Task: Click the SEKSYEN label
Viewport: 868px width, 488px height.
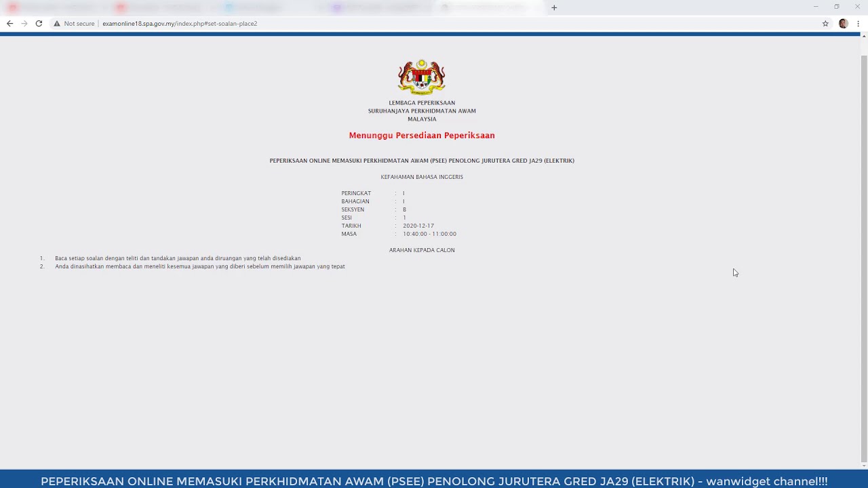Action: tap(353, 209)
